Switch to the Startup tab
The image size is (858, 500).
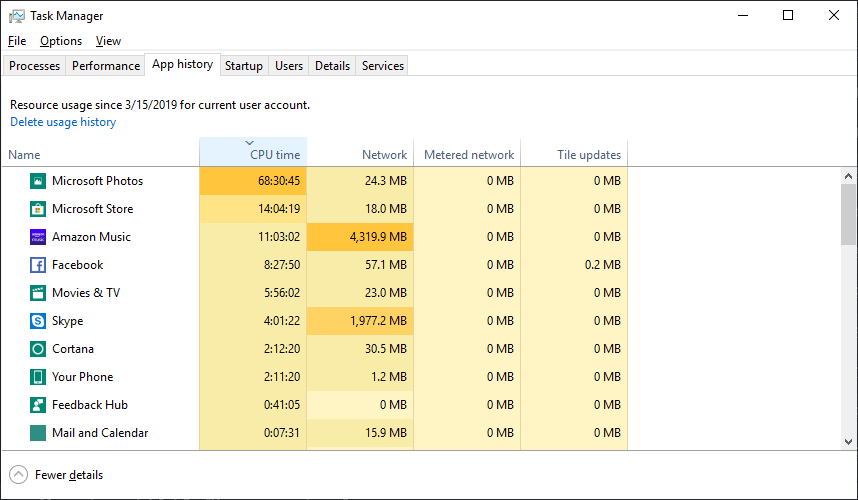coord(244,66)
